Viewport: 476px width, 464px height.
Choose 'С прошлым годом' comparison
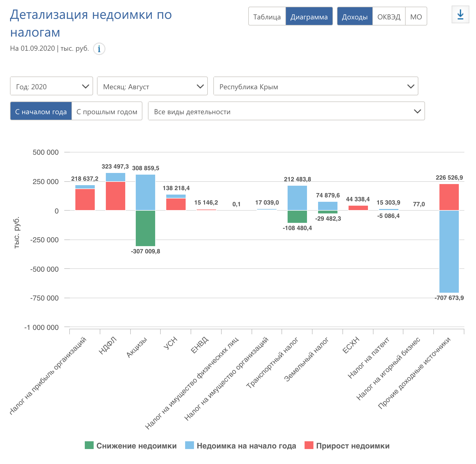click(x=107, y=111)
